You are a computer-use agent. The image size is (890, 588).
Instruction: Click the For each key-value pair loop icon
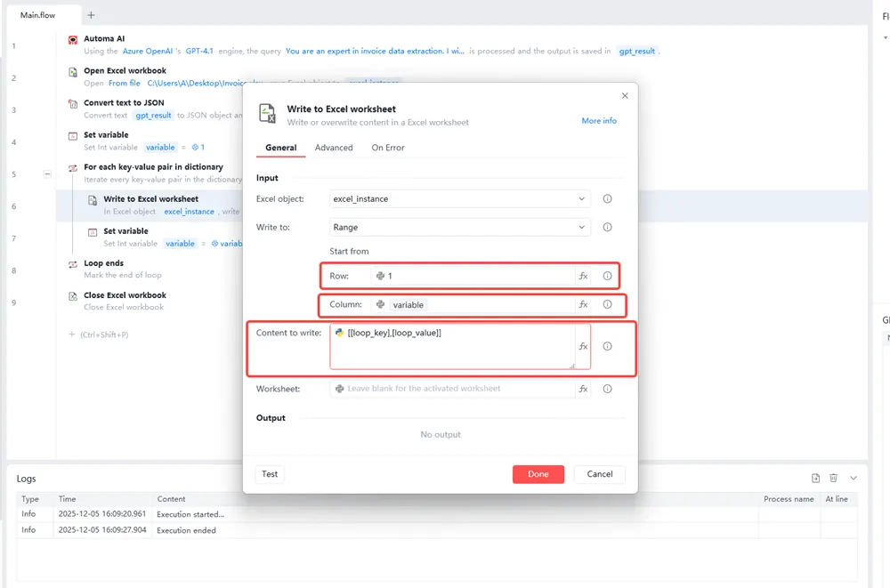pyautogui.click(x=73, y=168)
